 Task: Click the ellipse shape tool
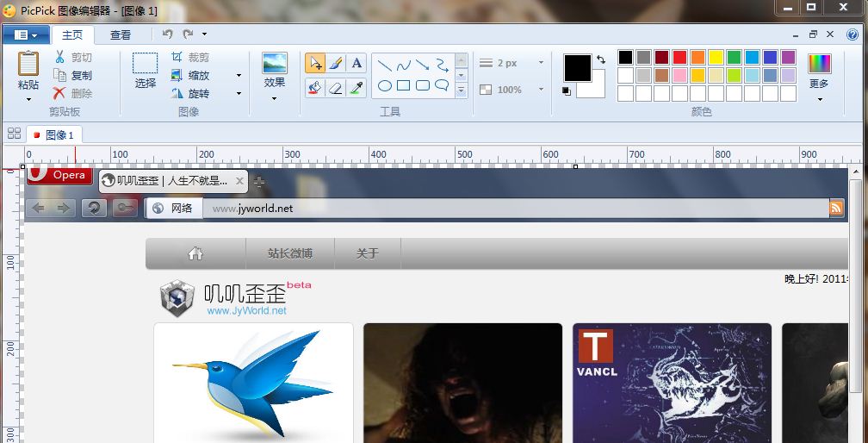(385, 86)
